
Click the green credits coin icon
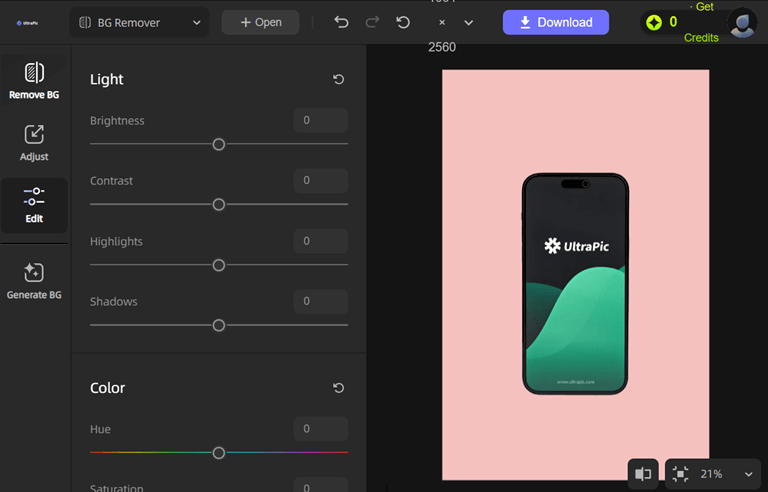[654, 23]
